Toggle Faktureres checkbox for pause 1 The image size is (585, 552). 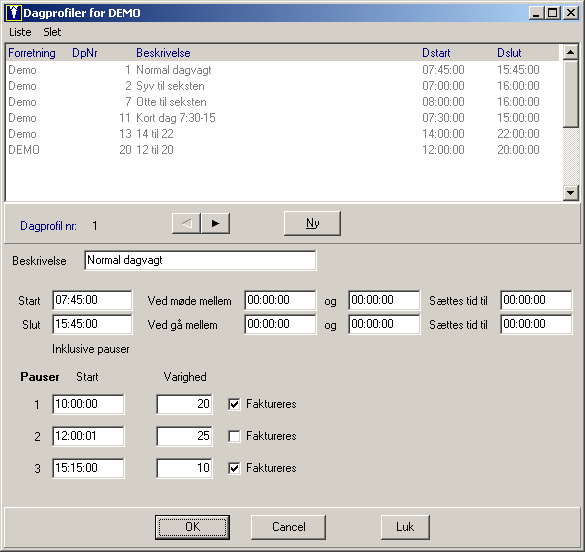pyautogui.click(x=234, y=404)
